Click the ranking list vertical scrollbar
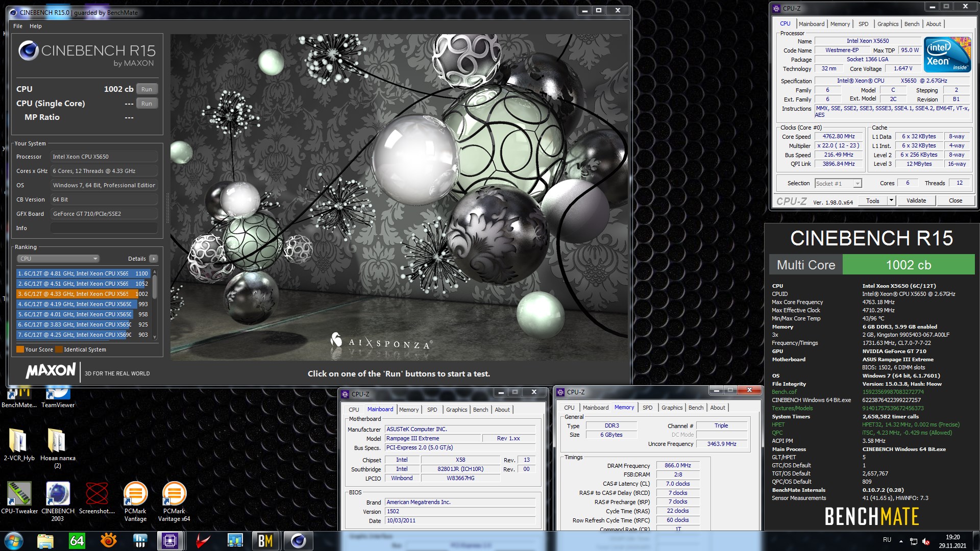Screen dimensions: 980x551 pyautogui.click(x=155, y=304)
